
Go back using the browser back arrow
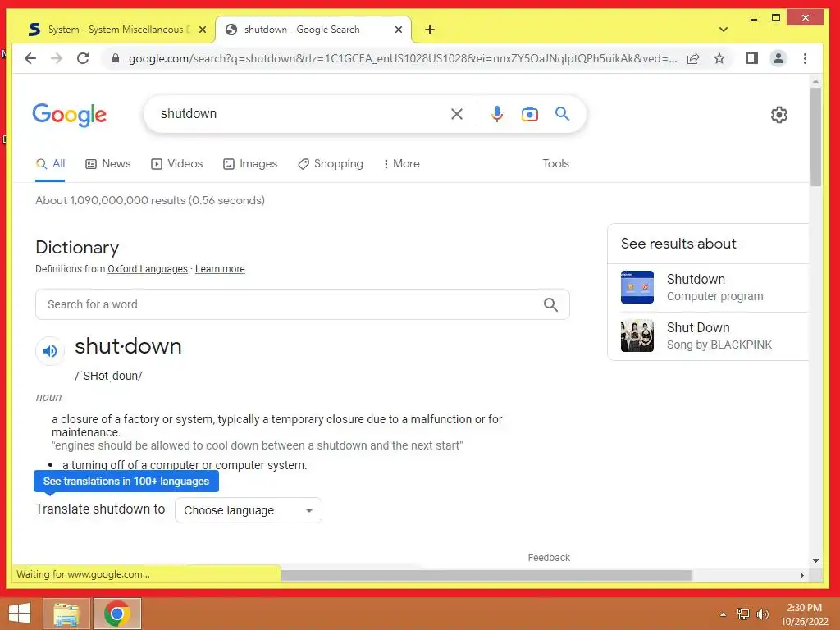click(30, 58)
